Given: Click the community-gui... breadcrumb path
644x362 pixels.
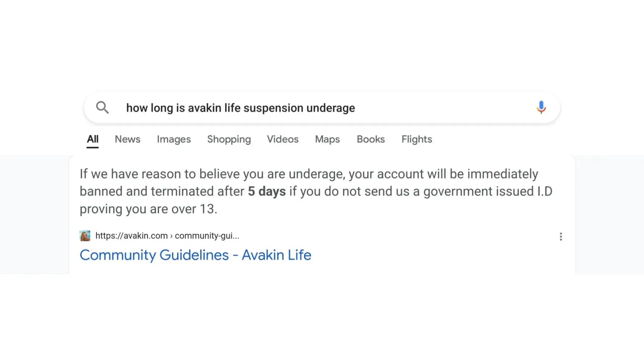Looking at the screenshot, I should 207,236.
